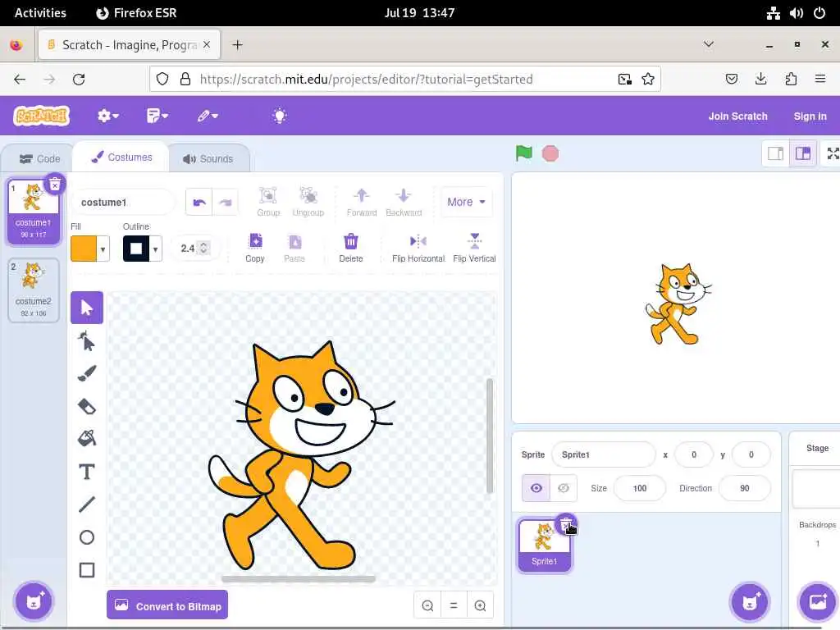This screenshot has width=840, height=630.
Task: Copy the selected shape
Action: point(255,248)
